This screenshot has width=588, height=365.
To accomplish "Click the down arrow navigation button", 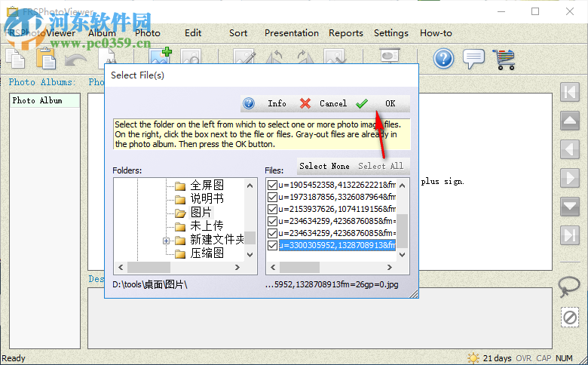I will click(570, 207).
